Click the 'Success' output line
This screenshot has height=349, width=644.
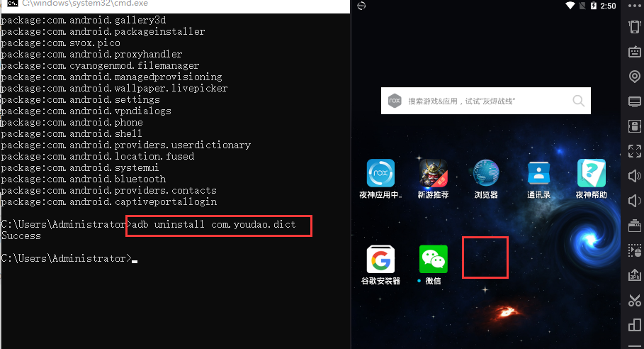click(x=21, y=236)
